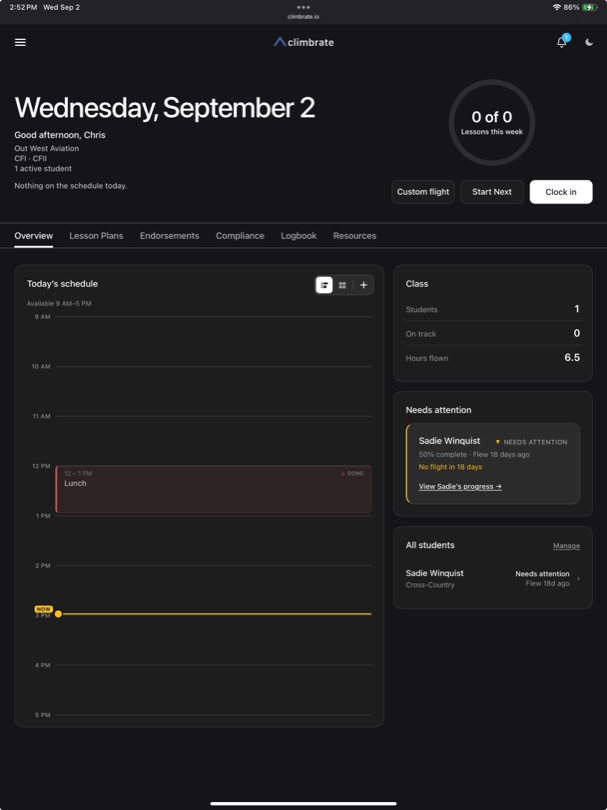Image resolution: width=607 pixels, height=810 pixels.
Task: Click the Clock in button
Action: [561, 192]
